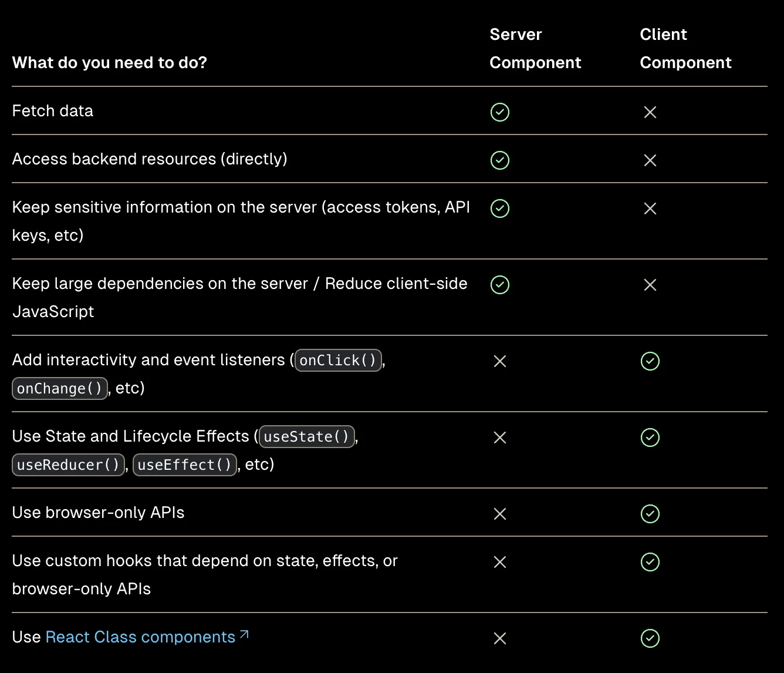The height and width of the screenshot is (673, 784).
Task: Click the useState() code label
Action: 307,436
